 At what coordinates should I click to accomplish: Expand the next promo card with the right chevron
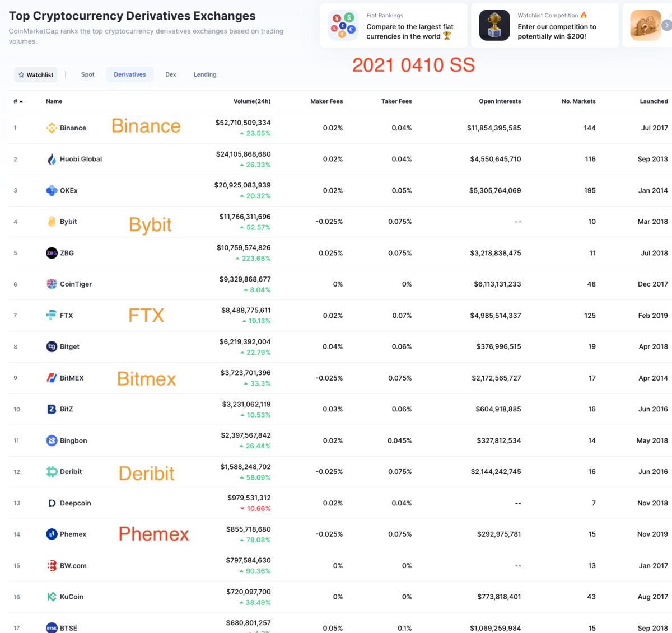pos(666,25)
